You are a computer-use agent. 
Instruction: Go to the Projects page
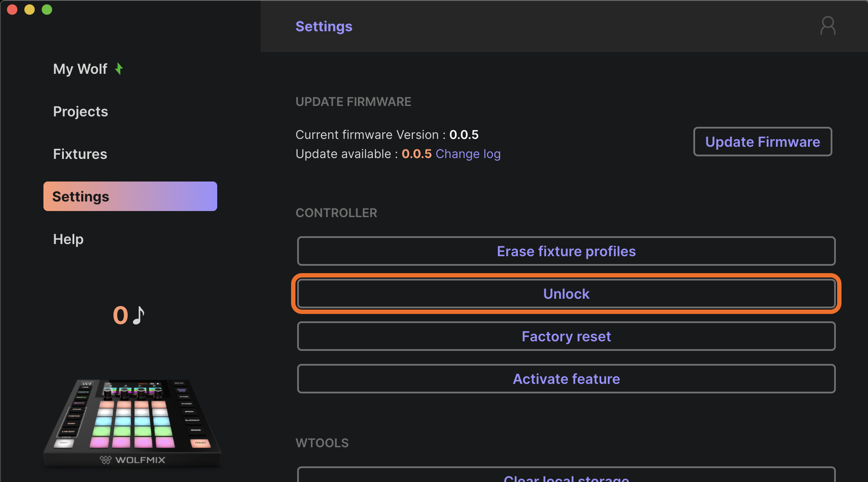pos(80,112)
